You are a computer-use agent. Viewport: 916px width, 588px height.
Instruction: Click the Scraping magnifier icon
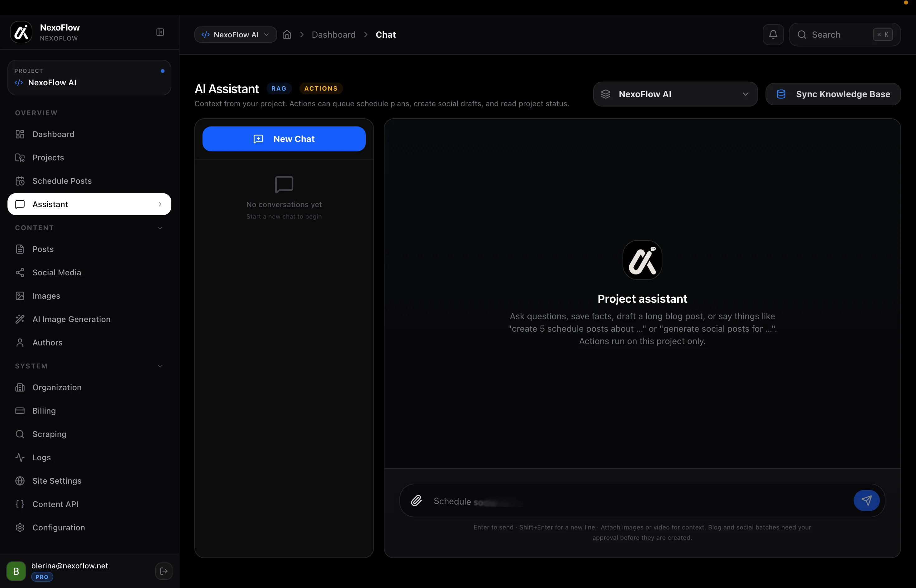coord(20,434)
